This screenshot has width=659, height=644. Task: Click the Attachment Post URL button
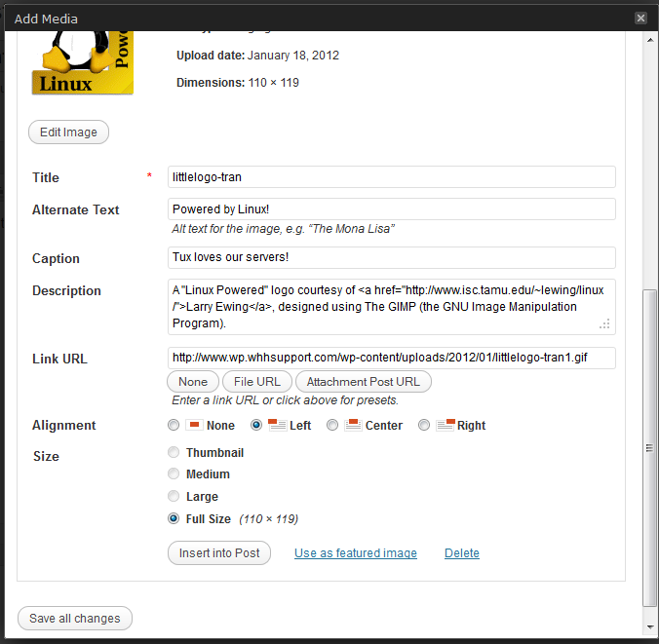point(363,382)
